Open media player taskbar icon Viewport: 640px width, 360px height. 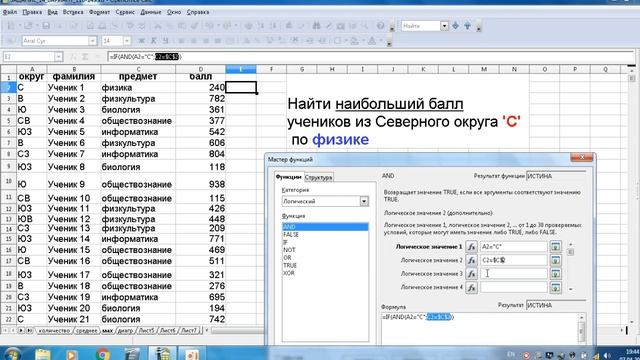click(x=72, y=354)
